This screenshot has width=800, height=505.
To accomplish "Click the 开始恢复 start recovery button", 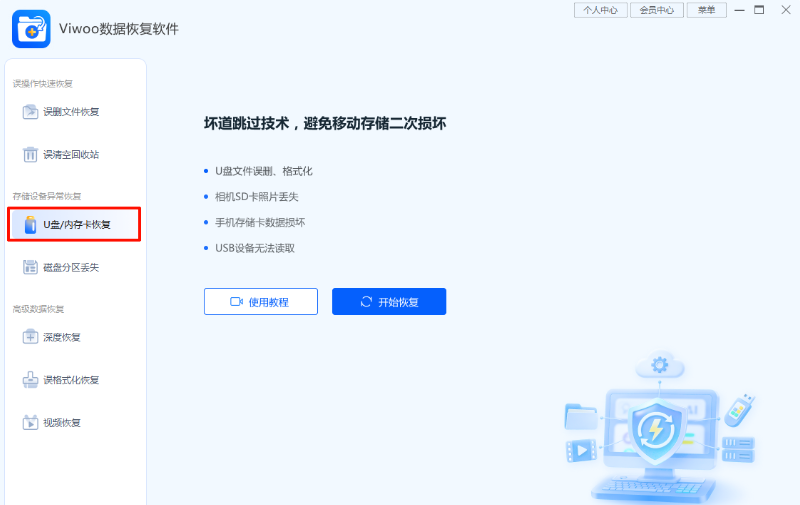I will point(389,301).
